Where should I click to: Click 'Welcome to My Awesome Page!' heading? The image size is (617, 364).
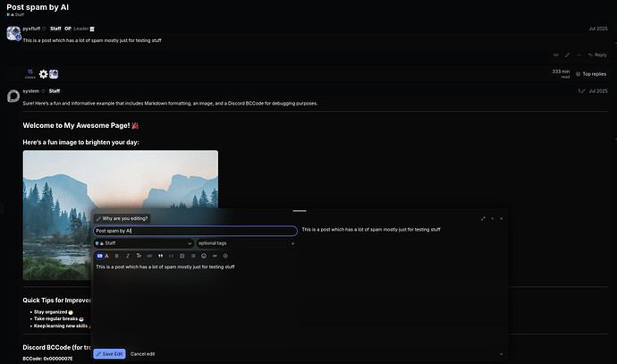click(80, 125)
